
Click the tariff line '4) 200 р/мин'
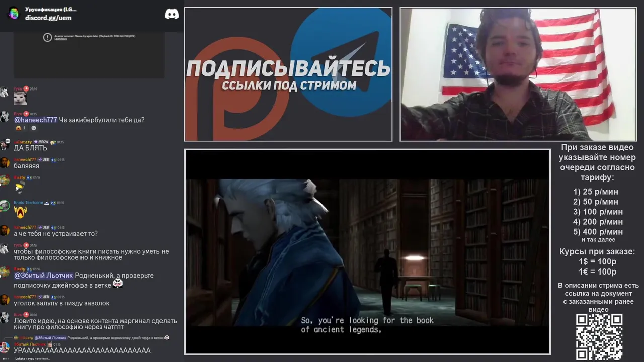(x=598, y=222)
